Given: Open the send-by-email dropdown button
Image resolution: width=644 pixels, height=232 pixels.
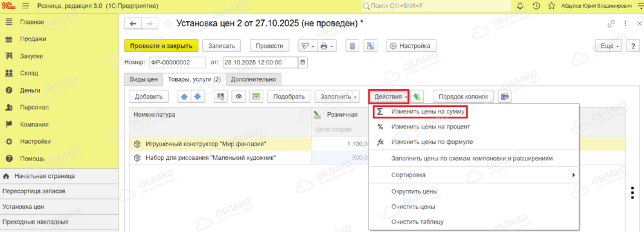Looking at the screenshot, I should [x=307, y=46].
